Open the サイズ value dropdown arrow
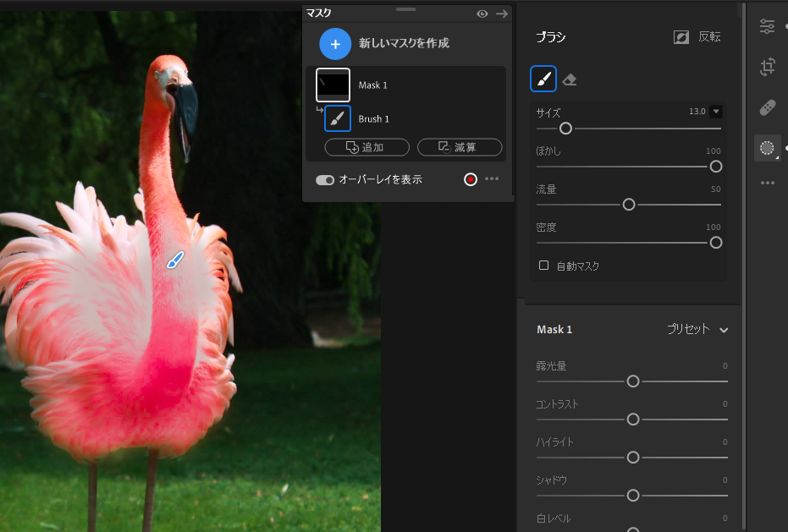The width and height of the screenshot is (788, 532). click(716, 112)
